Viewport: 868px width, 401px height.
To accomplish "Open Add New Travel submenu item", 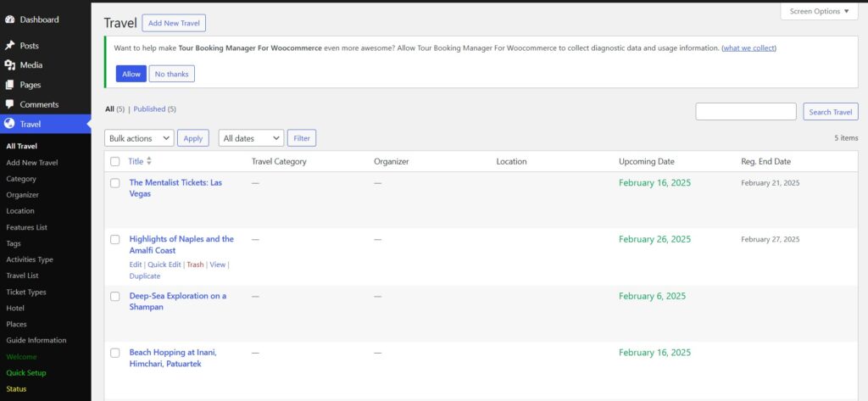I will click(x=32, y=162).
